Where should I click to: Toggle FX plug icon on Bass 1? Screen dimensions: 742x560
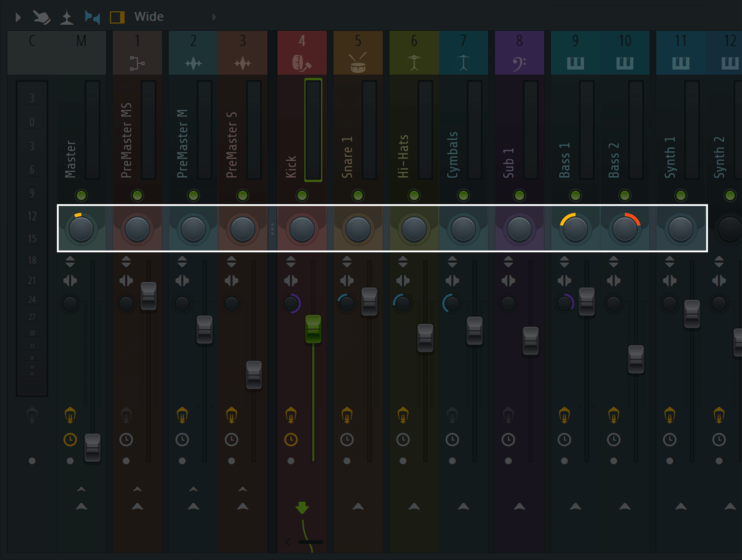point(564,415)
